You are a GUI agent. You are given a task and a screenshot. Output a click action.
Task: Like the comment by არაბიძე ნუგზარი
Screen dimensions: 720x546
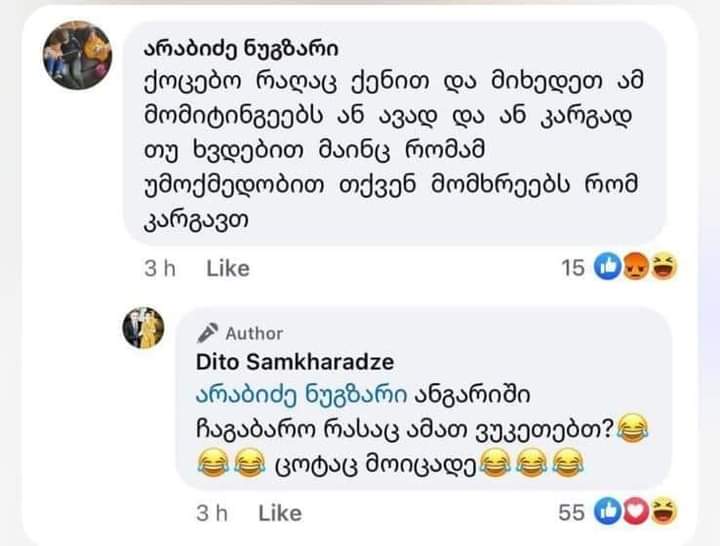[x=228, y=268]
